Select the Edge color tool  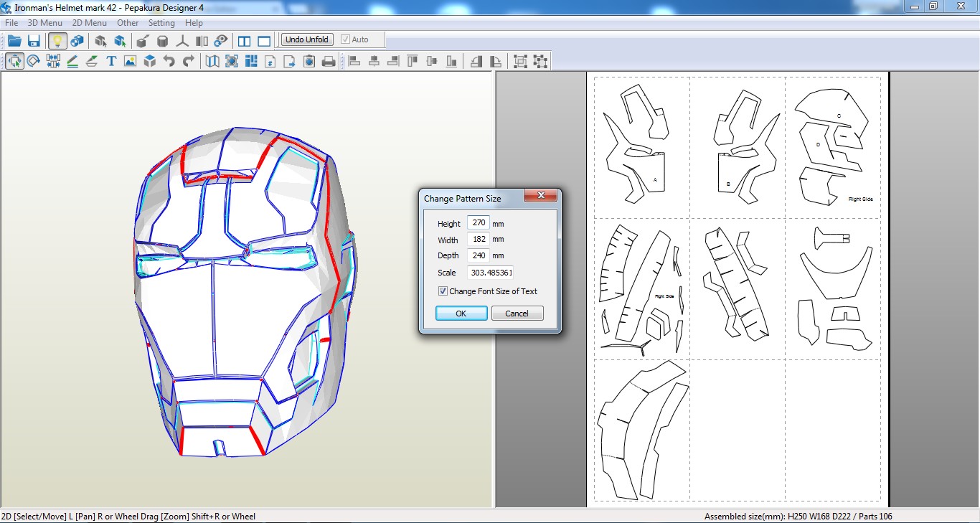tap(92, 61)
